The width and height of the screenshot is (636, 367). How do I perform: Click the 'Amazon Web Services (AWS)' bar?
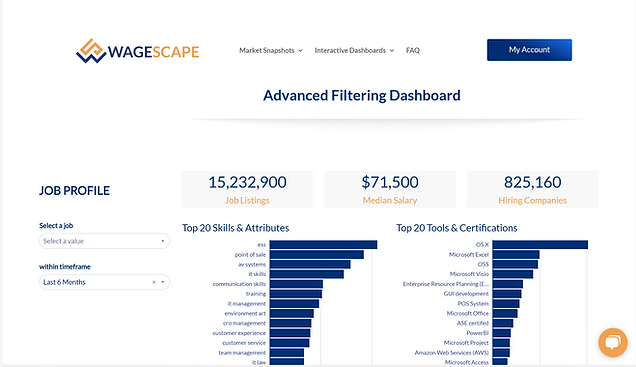[501, 353]
